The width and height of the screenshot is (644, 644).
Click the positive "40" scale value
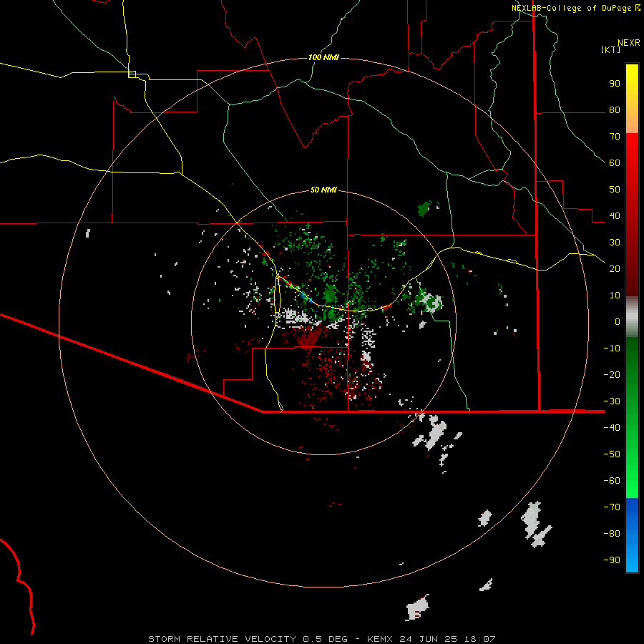point(615,216)
